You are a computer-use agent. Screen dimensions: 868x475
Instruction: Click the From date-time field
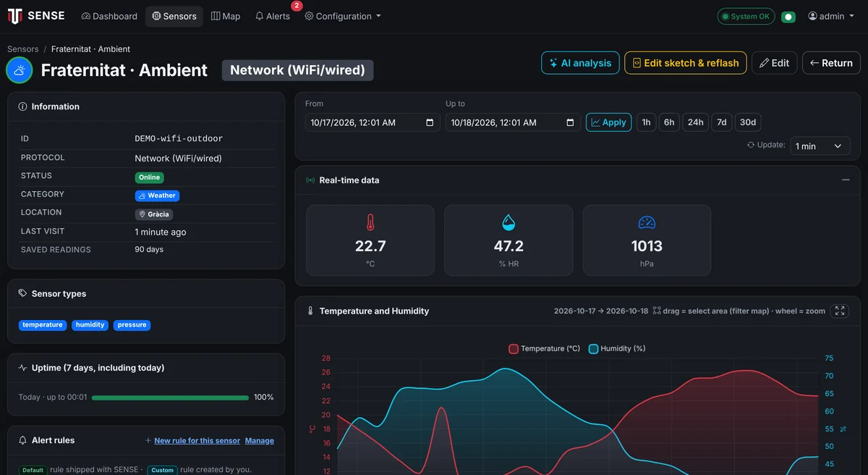tap(373, 122)
